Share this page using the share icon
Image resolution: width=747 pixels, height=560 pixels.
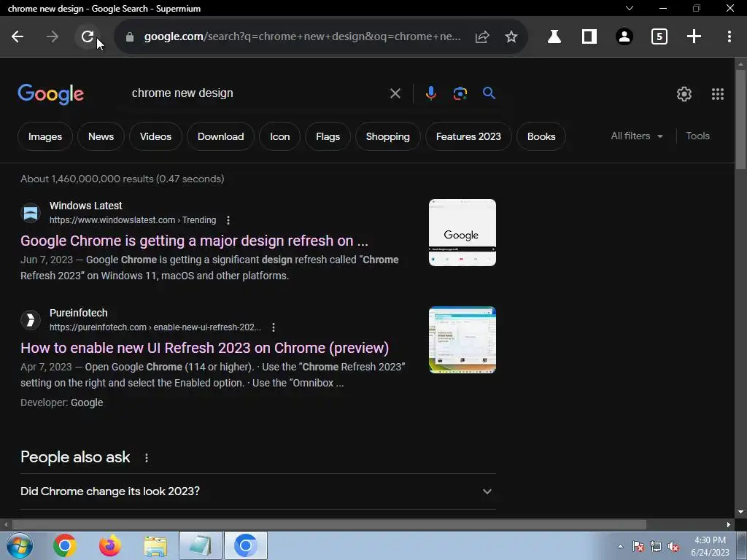(x=482, y=36)
